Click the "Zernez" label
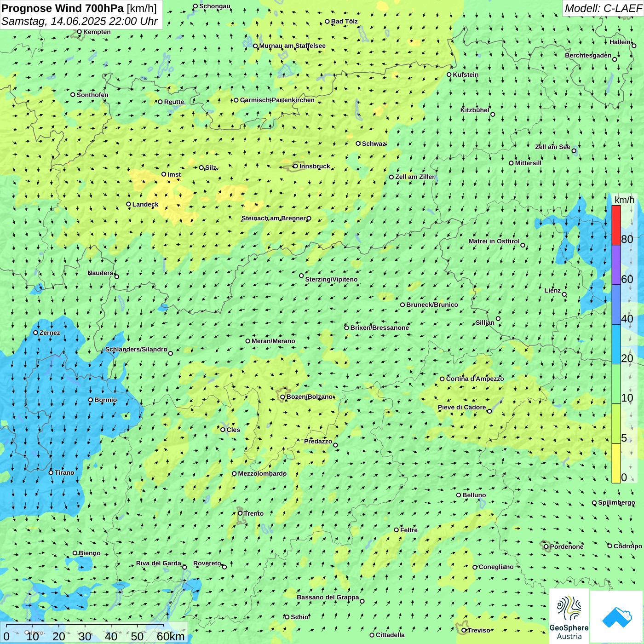This screenshot has height=644, width=644. [50, 333]
